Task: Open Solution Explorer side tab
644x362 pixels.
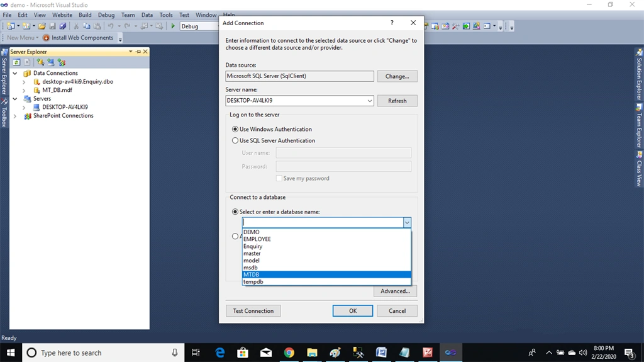Action: coord(639,74)
